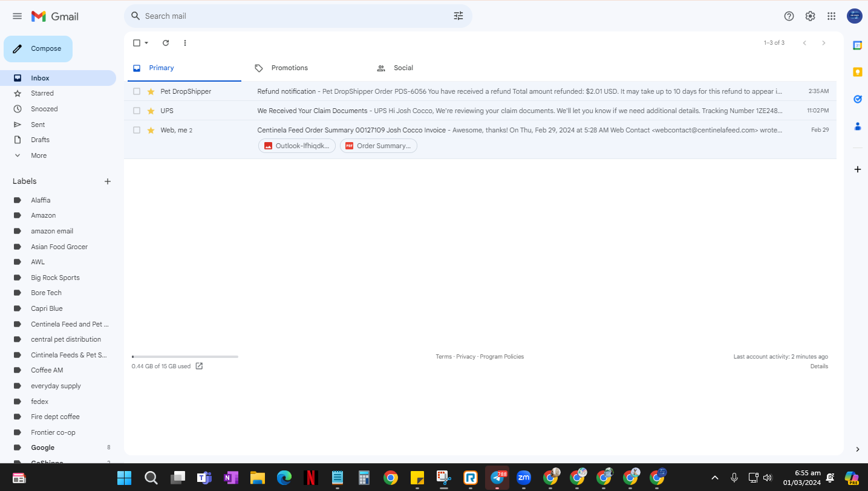The width and height of the screenshot is (868, 491).
Task: Open the Settings gear
Action: point(810,16)
